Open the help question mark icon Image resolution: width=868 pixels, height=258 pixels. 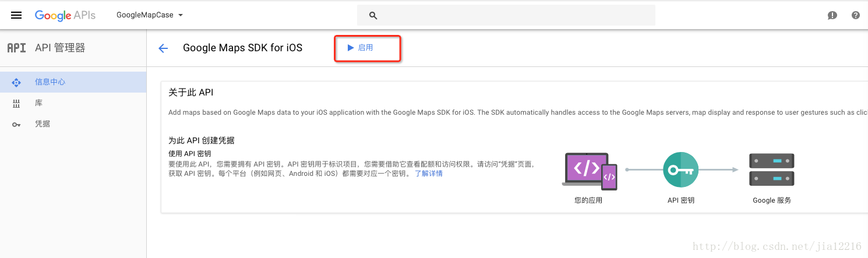(x=856, y=16)
